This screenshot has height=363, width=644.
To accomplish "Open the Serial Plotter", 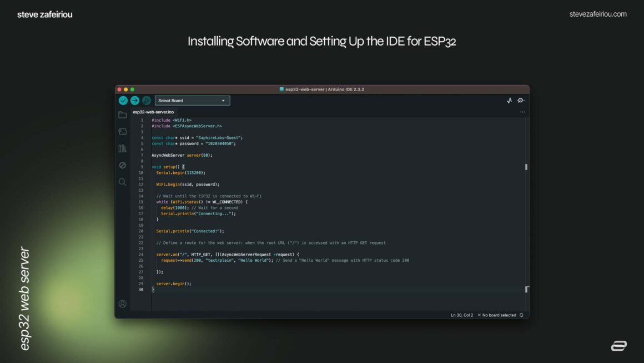I will coord(510,101).
